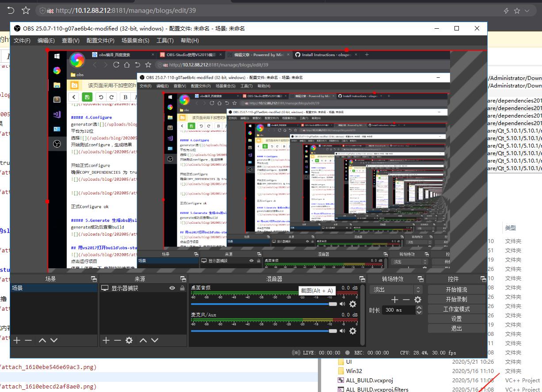Lock the 显示器捕获 source

[182, 288]
